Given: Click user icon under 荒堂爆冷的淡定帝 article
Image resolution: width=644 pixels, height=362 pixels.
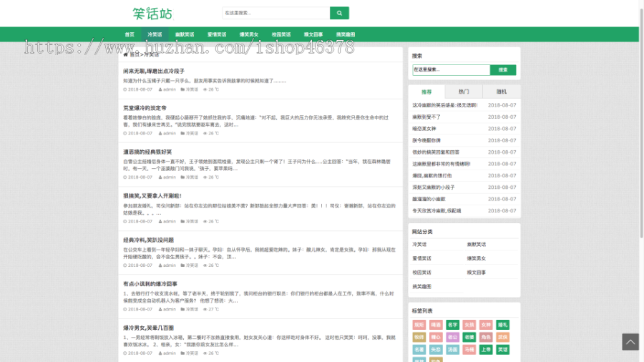Looking at the screenshot, I should pyautogui.click(x=160, y=133).
